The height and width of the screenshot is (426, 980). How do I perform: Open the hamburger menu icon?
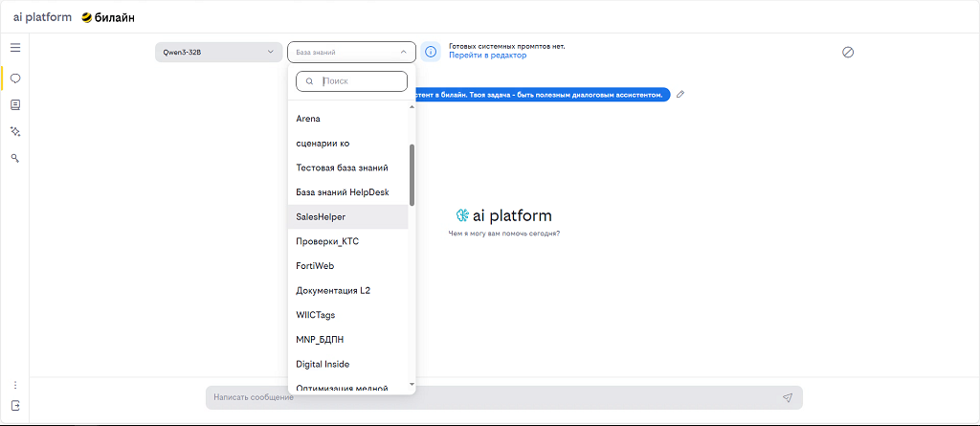(x=15, y=48)
